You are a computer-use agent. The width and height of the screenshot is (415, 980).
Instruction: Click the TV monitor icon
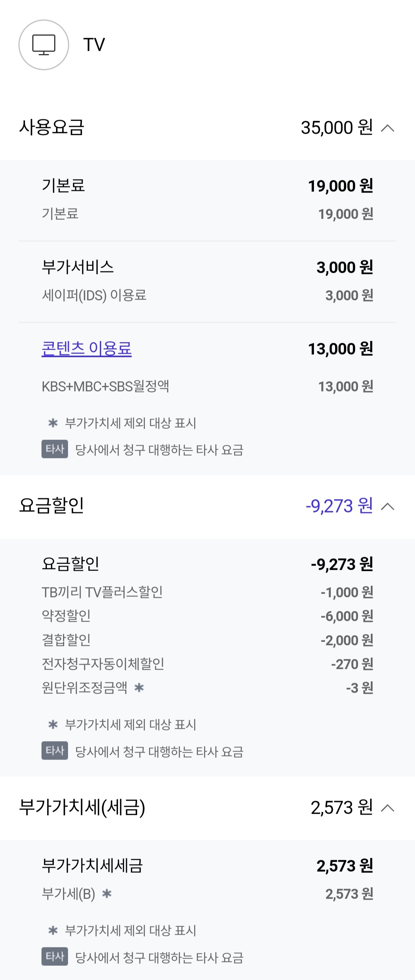click(x=44, y=45)
